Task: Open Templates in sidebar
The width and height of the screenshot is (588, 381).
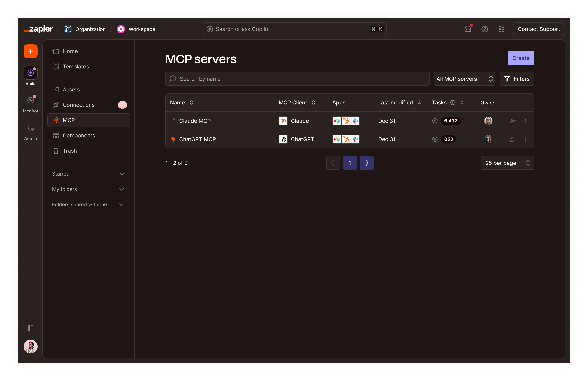Action: tap(89, 66)
